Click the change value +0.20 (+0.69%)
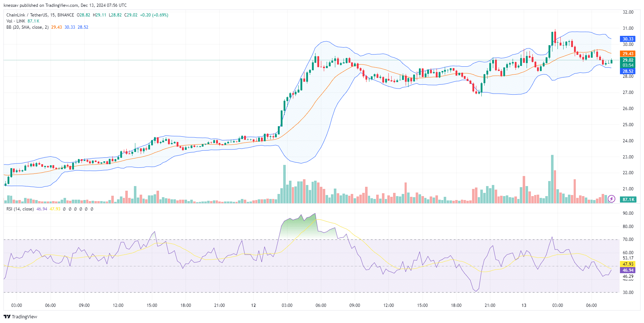The width and height of the screenshot is (644, 323). tap(154, 15)
